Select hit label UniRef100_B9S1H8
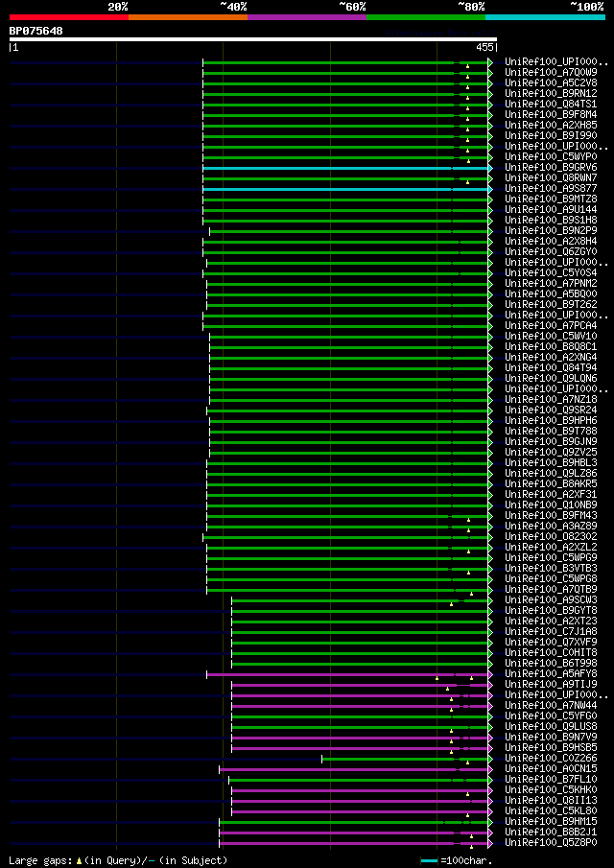614x868 pixels. pos(551,221)
